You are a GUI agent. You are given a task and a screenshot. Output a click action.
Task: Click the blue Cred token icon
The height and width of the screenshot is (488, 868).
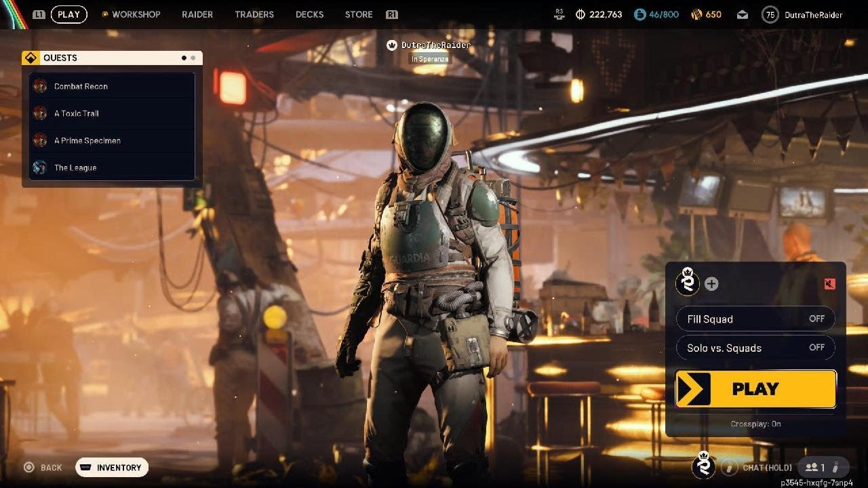(x=639, y=14)
